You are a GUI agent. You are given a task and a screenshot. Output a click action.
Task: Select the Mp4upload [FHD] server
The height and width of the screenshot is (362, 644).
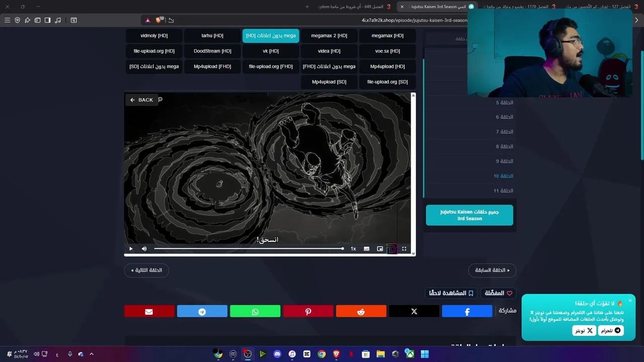(212, 66)
